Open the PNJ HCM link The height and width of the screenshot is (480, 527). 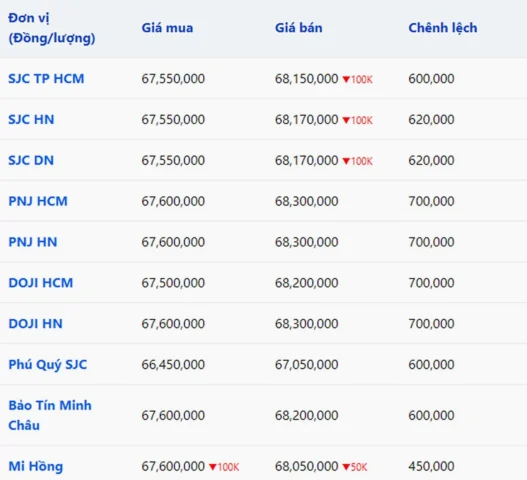38,201
